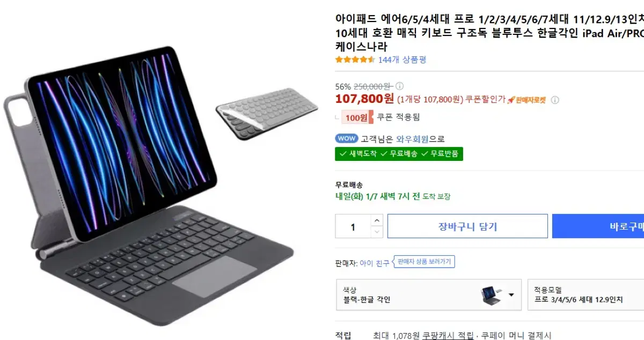The height and width of the screenshot is (340, 644).
Task: Open the 144개 상품평 reviews link
Action: click(x=402, y=60)
